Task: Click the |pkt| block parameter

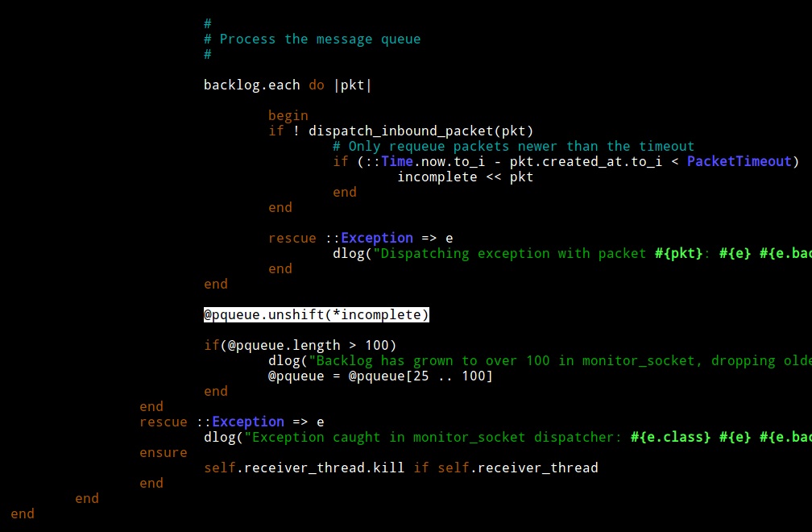Action: coord(352,85)
